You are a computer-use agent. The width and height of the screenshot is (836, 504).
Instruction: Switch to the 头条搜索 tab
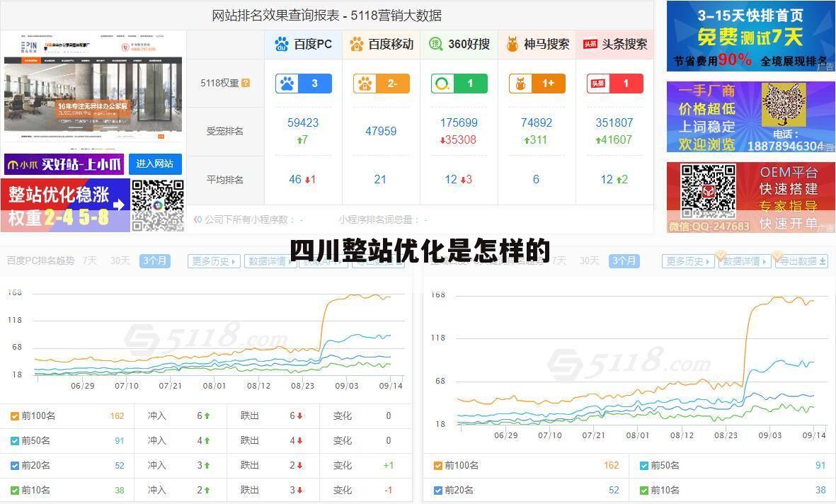pyautogui.click(x=614, y=45)
